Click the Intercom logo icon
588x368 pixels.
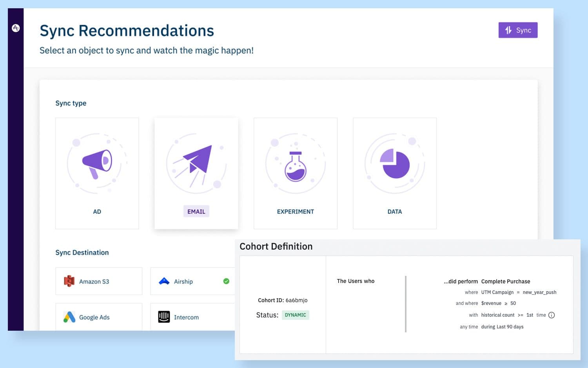coord(164,317)
